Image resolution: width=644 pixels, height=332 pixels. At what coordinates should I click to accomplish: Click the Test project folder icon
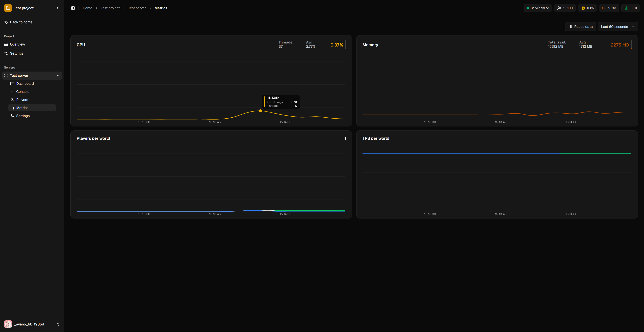coord(8,8)
